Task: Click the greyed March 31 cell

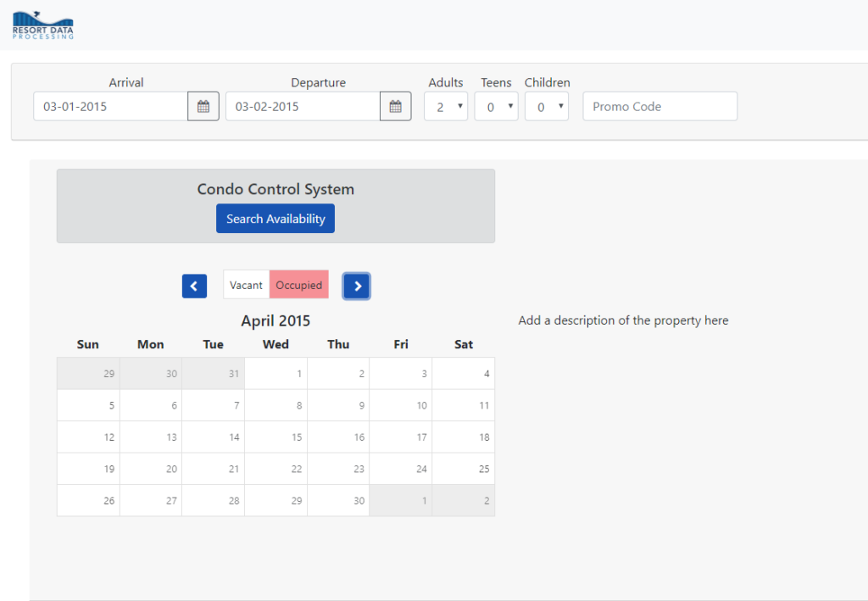Action: click(213, 374)
